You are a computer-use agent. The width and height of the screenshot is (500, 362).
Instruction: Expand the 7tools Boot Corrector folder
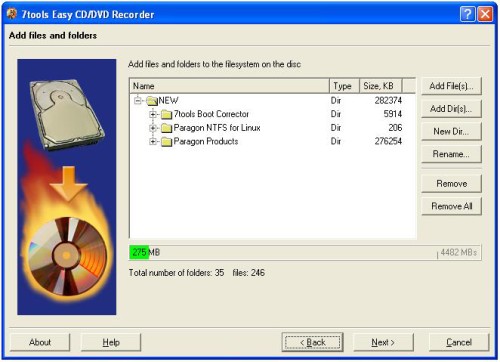point(153,114)
